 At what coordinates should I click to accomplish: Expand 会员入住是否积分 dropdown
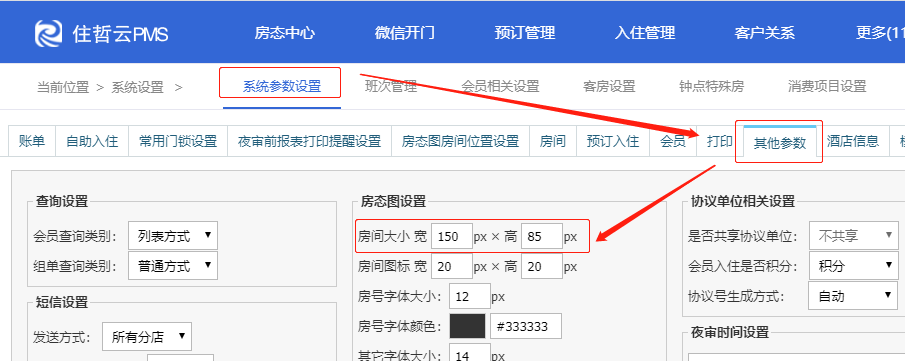click(854, 266)
